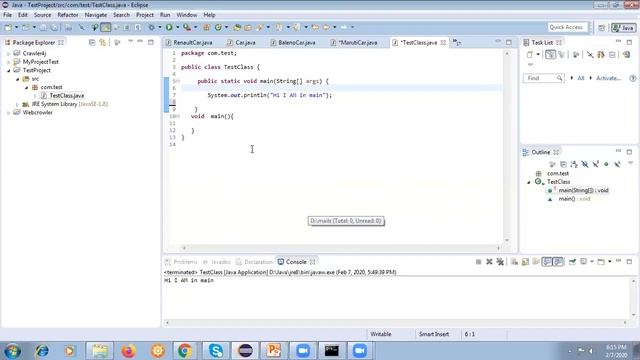The width and height of the screenshot is (640, 360).
Task: Select main(String[]) : void in Outline
Action: [x=583, y=190]
